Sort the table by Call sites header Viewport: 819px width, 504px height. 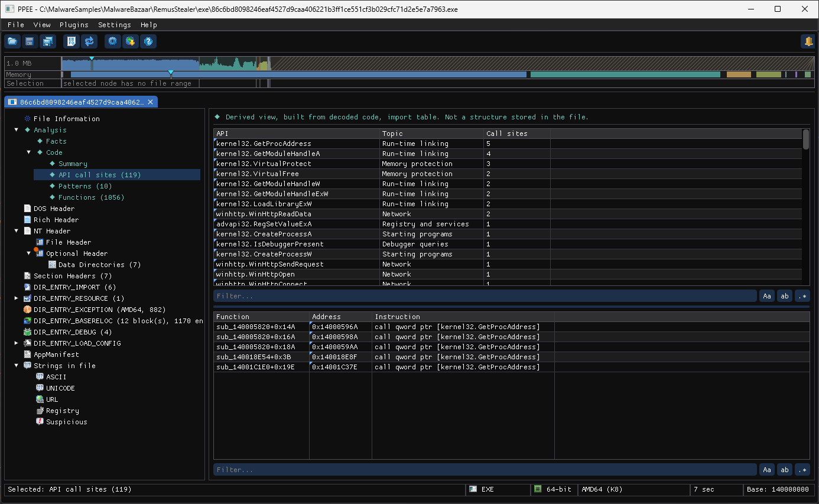coord(517,134)
